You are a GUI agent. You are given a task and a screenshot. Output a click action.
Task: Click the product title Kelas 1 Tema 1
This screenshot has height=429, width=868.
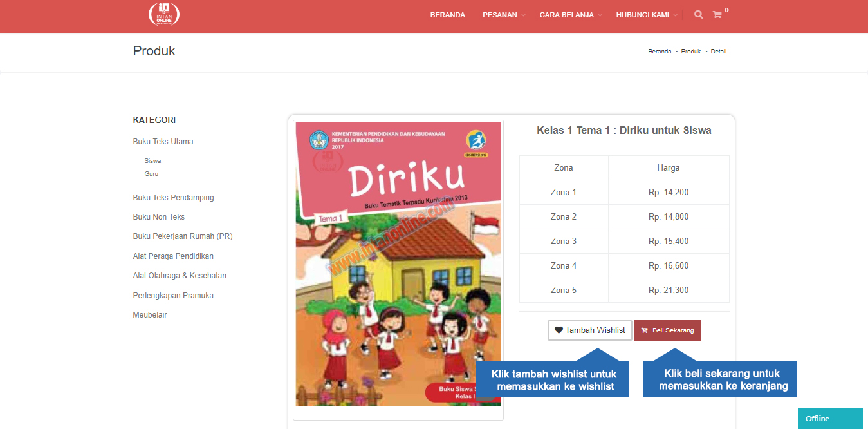(x=624, y=130)
